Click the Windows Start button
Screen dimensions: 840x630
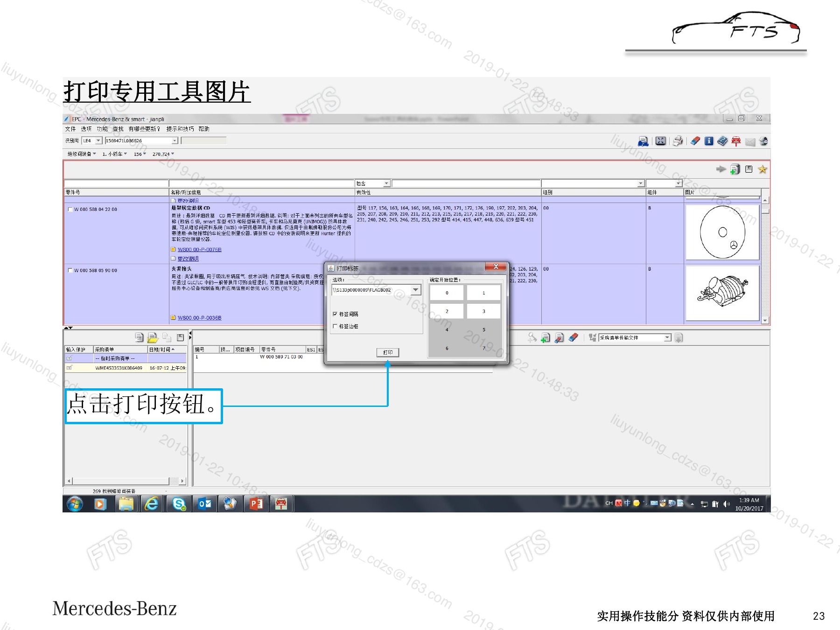click(x=75, y=504)
